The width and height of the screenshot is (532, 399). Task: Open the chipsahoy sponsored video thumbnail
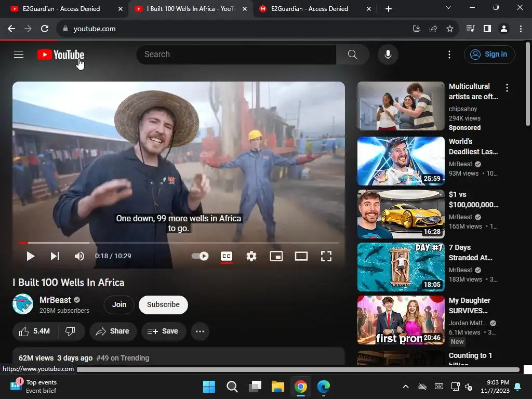click(401, 106)
